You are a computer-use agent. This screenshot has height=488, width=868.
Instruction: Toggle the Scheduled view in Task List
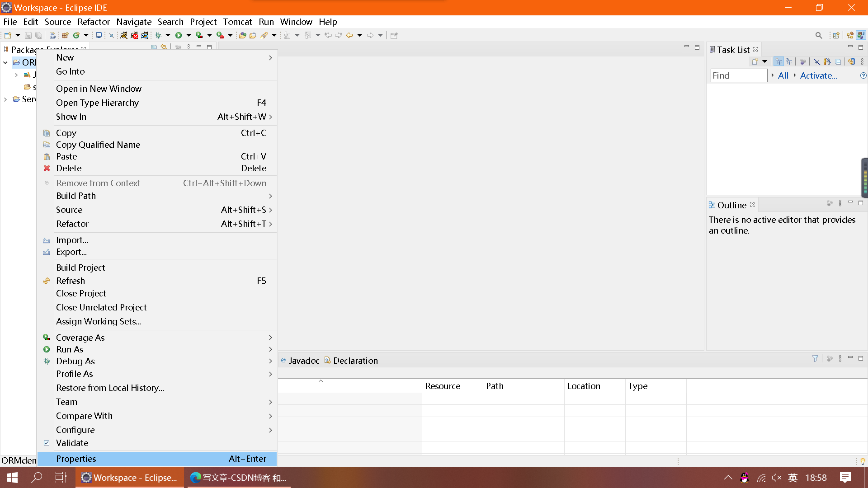(x=789, y=61)
